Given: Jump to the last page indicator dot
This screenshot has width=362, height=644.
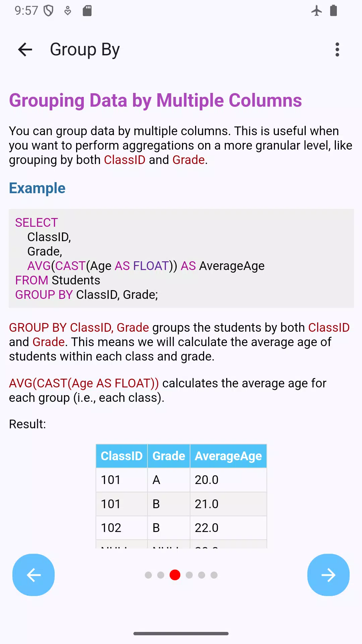Looking at the screenshot, I should pyautogui.click(x=214, y=575).
